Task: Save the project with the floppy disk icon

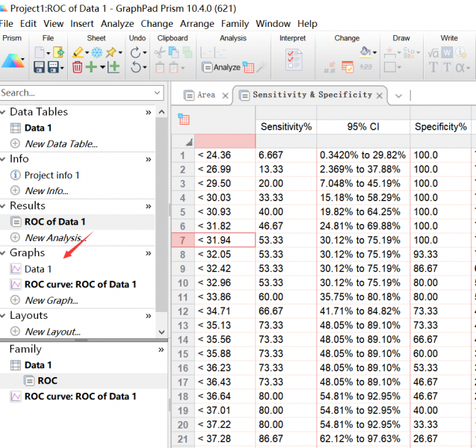Action: [39, 67]
